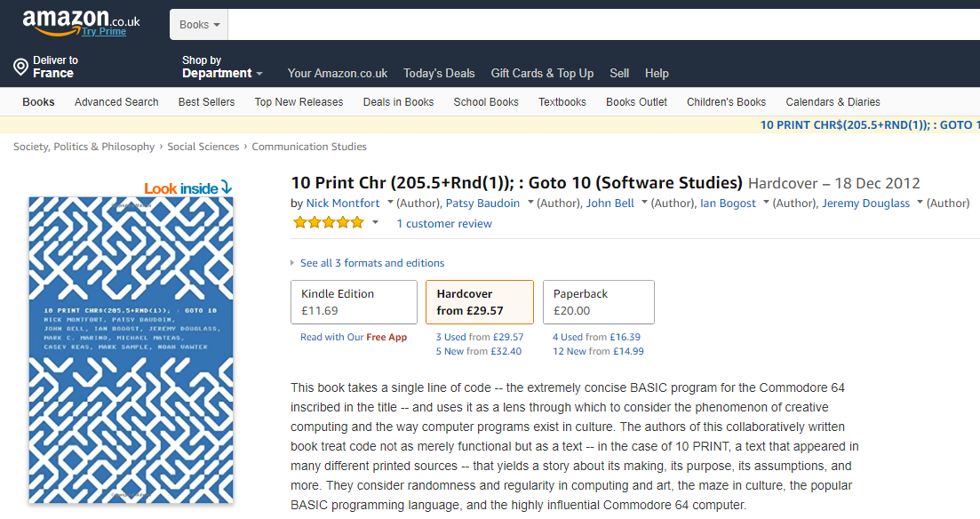
Task: Open author Patsy Baudoin's page
Action: 482,204
